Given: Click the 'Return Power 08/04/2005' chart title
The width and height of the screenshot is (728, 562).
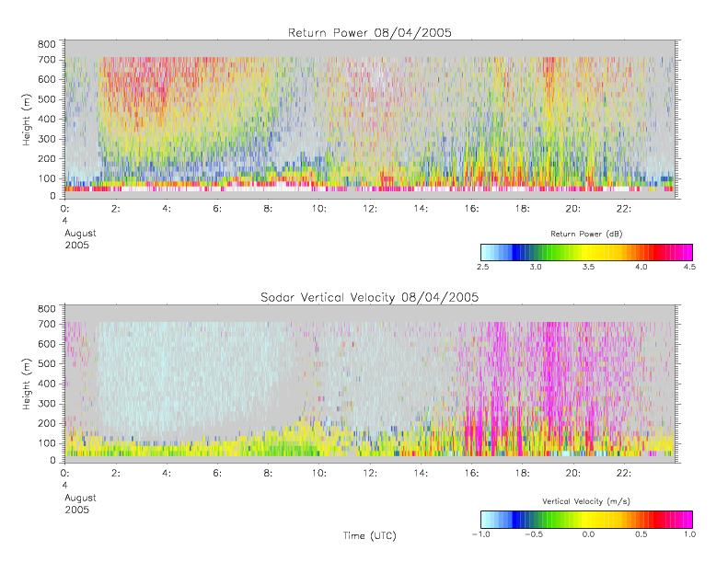Looking at the screenshot, I should pos(370,32).
